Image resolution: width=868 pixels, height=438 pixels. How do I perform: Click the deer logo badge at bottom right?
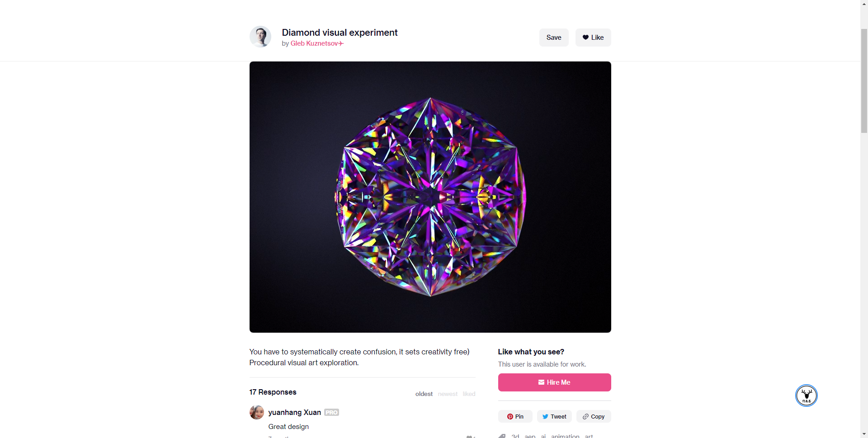[x=807, y=395]
